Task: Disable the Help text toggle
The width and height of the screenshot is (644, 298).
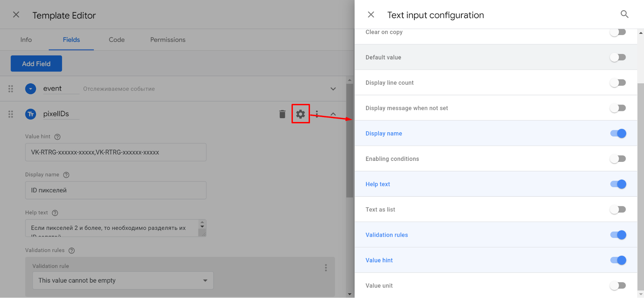Action: coord(618,184)
